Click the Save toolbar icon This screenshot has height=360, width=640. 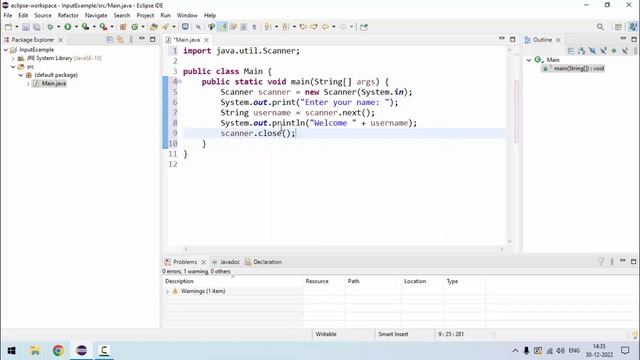coord(26,27)
